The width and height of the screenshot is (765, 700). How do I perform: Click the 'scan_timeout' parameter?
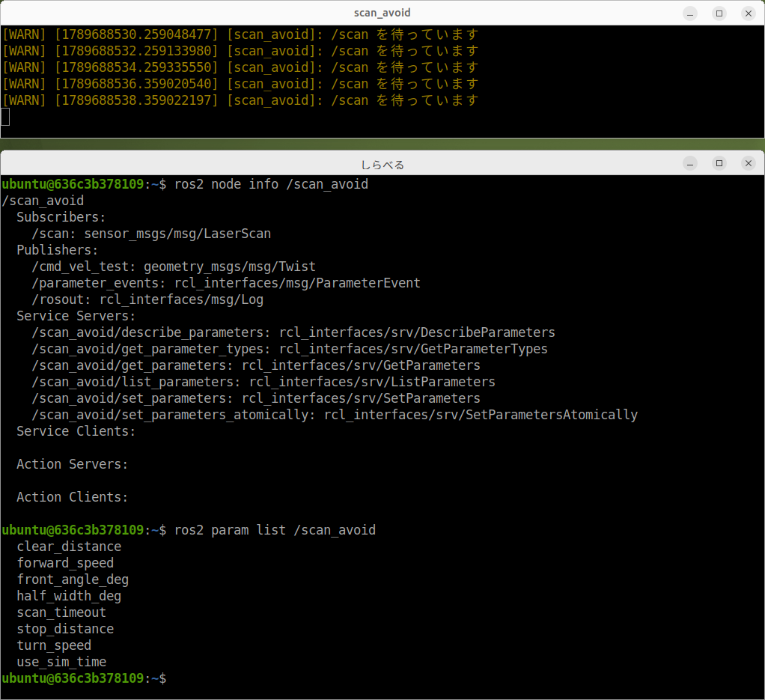coord(61,612)
